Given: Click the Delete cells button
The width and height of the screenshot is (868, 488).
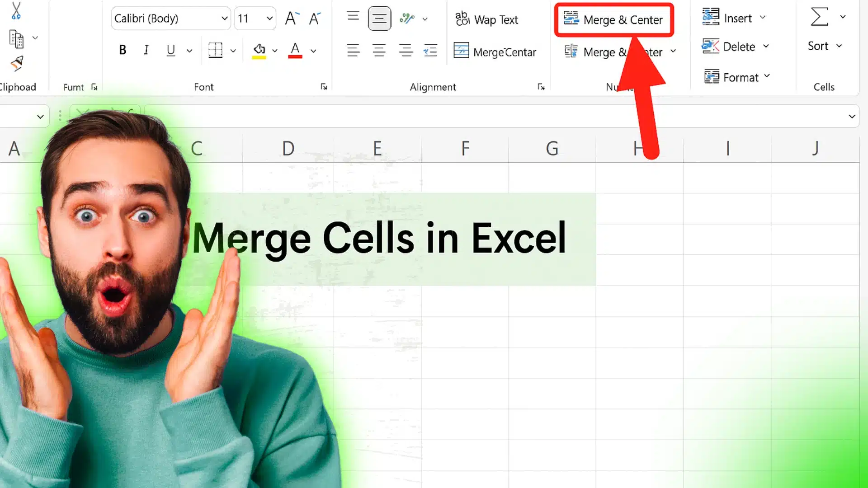Looking at the screenshot, I should pos(728,46).
